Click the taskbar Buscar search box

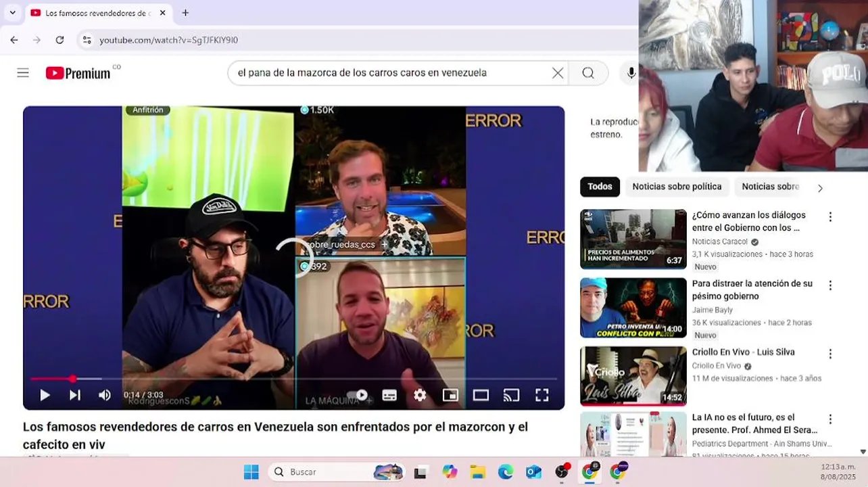[x=337, y=472]
